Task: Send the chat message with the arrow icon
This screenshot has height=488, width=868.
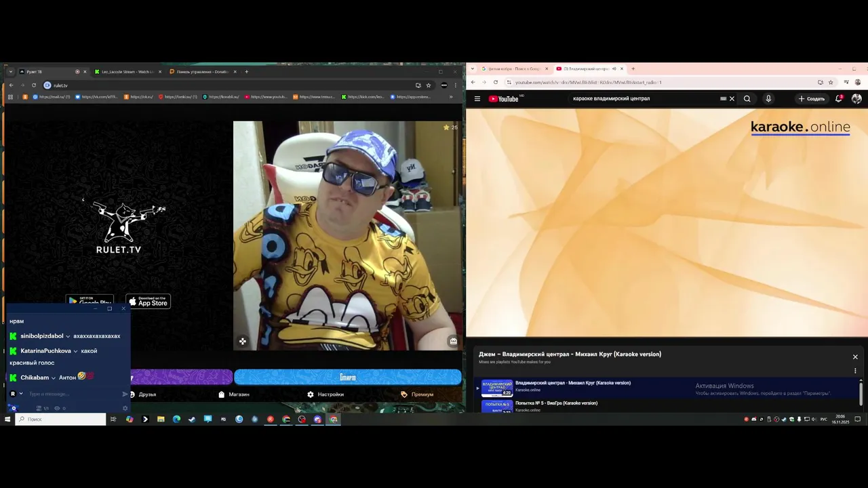Action: pyautogui.click(x=125, y=394)
